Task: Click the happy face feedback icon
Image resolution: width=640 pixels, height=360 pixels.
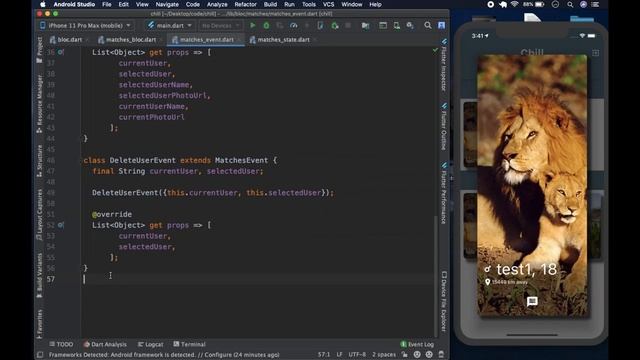Action: (x=417, y=355)
